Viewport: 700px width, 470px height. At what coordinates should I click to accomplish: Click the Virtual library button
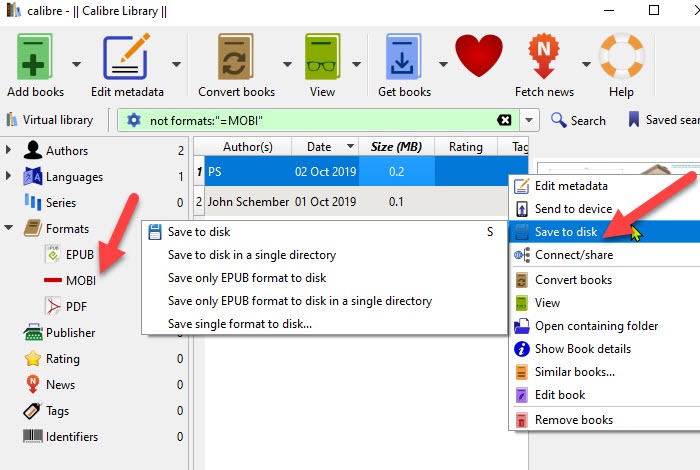[x=50, y=120]
